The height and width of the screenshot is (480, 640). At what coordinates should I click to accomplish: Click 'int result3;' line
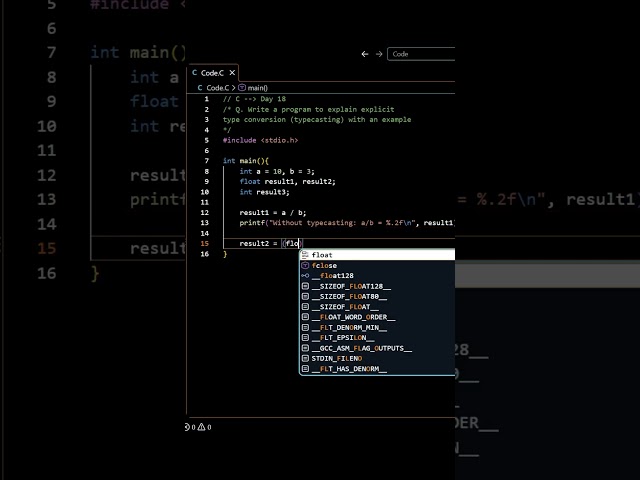264,192
